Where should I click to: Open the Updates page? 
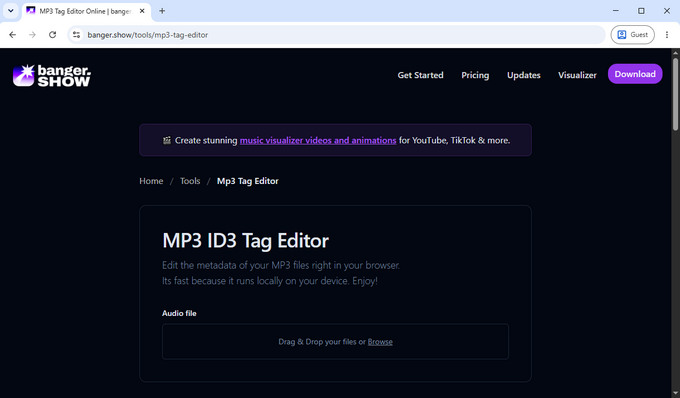pos(523,75)
